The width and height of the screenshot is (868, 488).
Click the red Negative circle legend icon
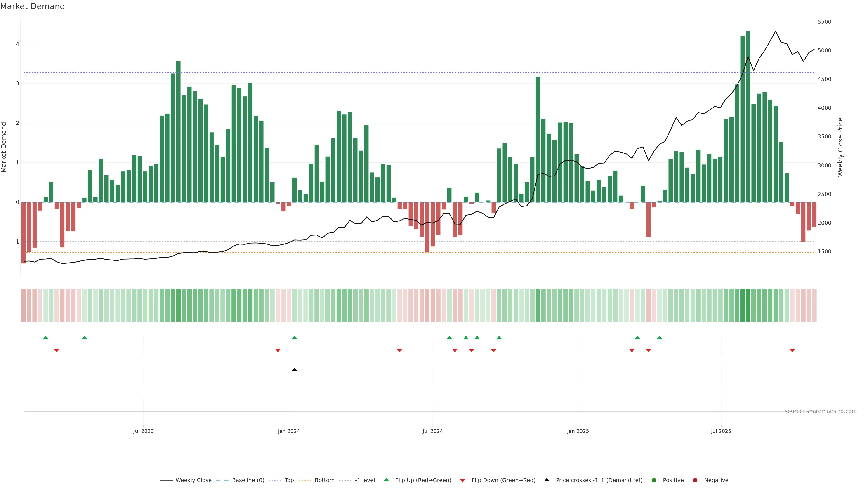(695, 480)
